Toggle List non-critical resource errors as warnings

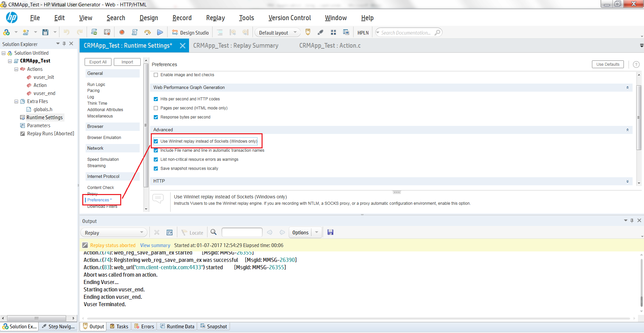(156, 159)
